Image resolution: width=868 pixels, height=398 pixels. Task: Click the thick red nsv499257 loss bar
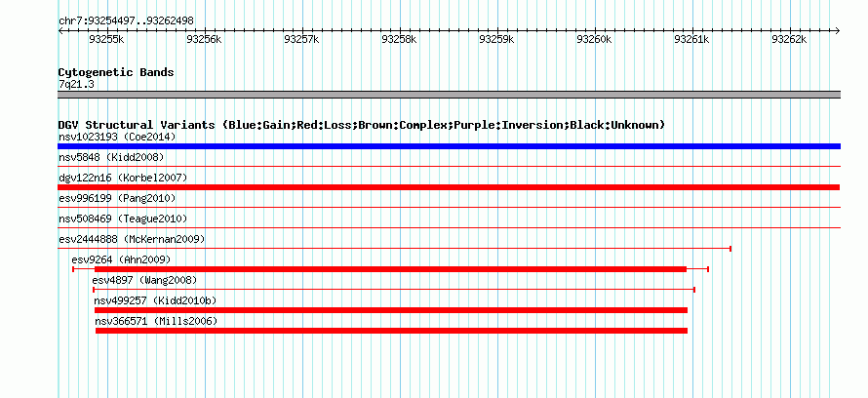tap(391, 310)
